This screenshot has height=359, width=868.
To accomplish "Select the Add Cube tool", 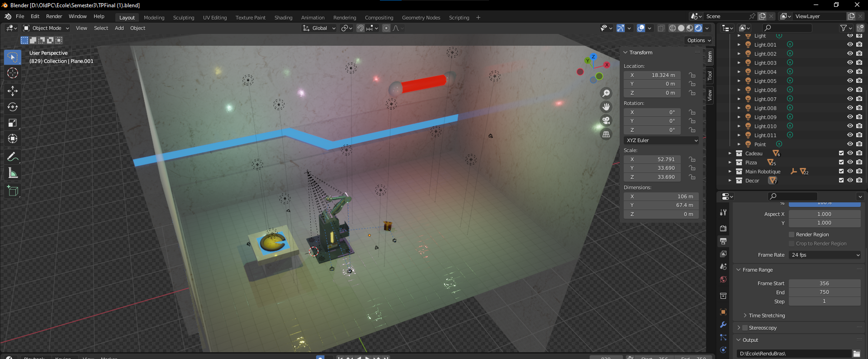I will click(x=13, y=191).
